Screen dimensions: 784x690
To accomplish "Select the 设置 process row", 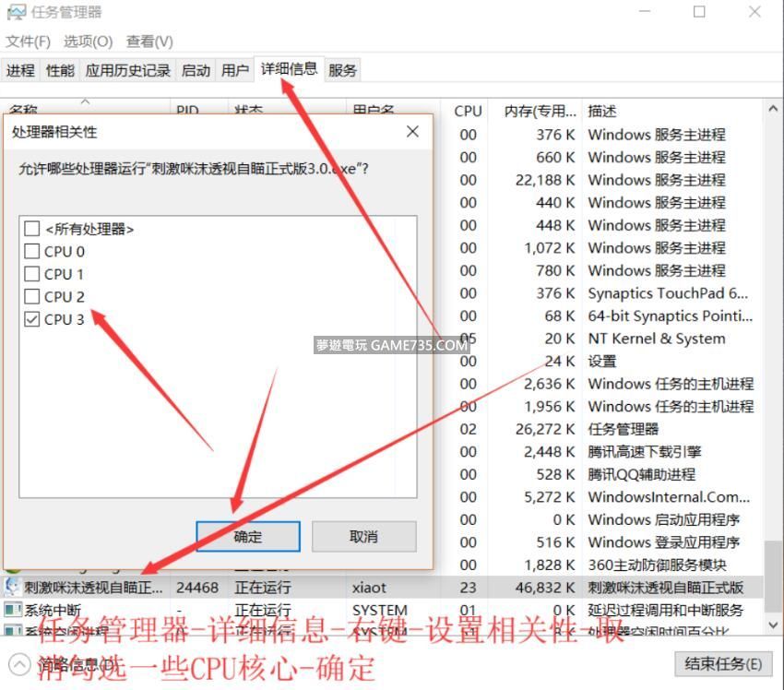I will point(602,361).
